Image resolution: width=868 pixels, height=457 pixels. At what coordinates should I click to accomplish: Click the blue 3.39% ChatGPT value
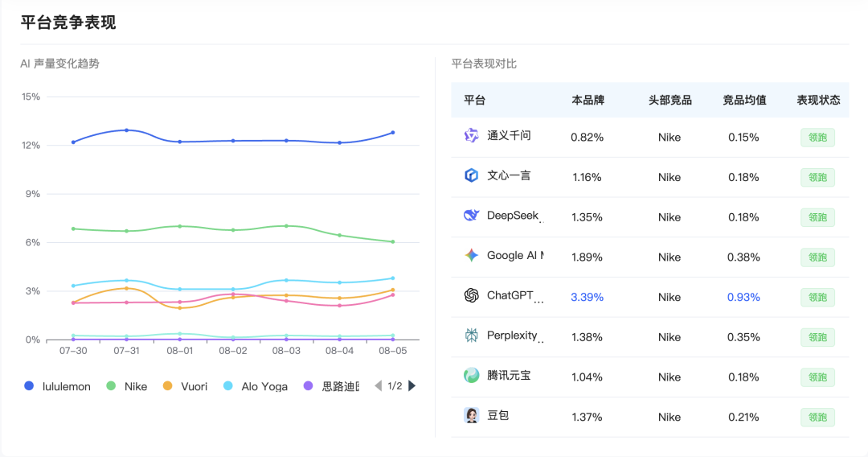pyautogui.click(x=587, y=298)
